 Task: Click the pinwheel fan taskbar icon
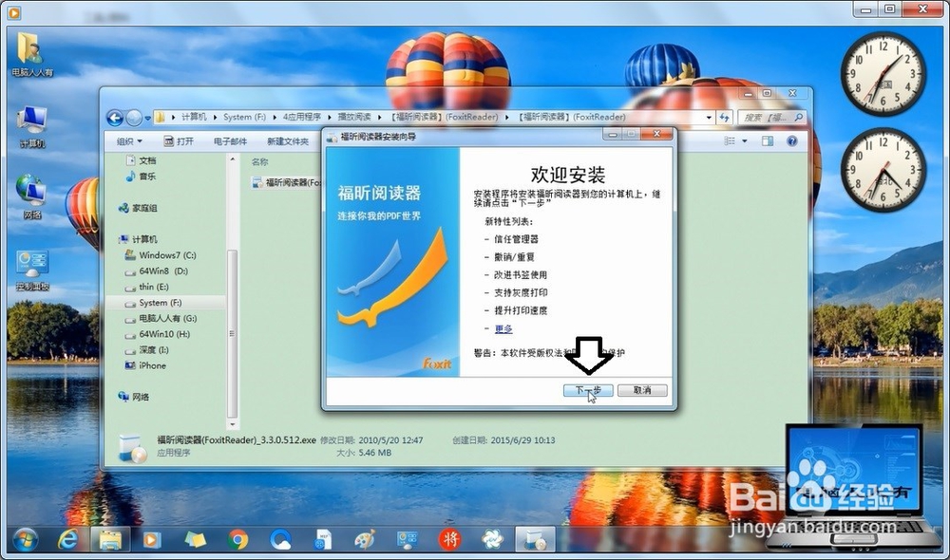pos(492,539)
